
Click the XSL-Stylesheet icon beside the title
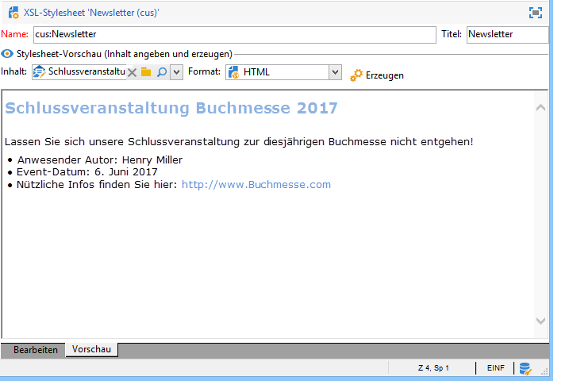pyautogui.click(x=13, y=13)
